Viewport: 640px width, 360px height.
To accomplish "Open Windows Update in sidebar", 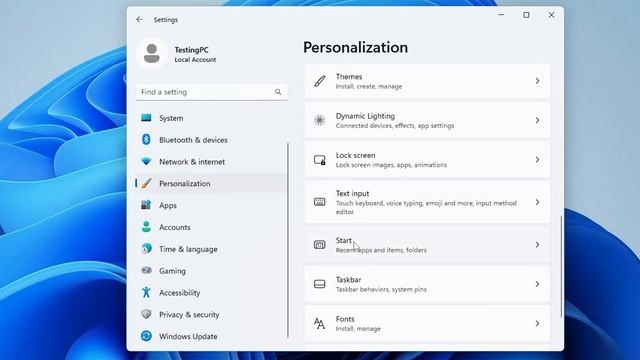I will [x=211, y=336].
